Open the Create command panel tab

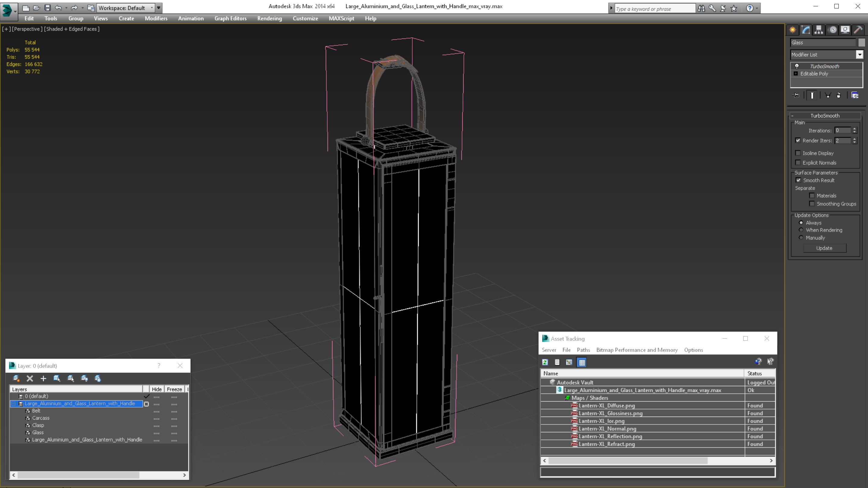click(x=793, y=30)
